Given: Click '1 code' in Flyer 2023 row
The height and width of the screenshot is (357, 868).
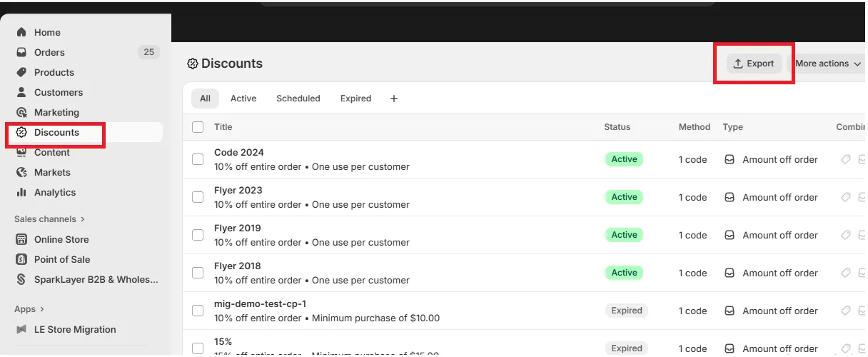Looking at the screenshot, I should point(693,197).
